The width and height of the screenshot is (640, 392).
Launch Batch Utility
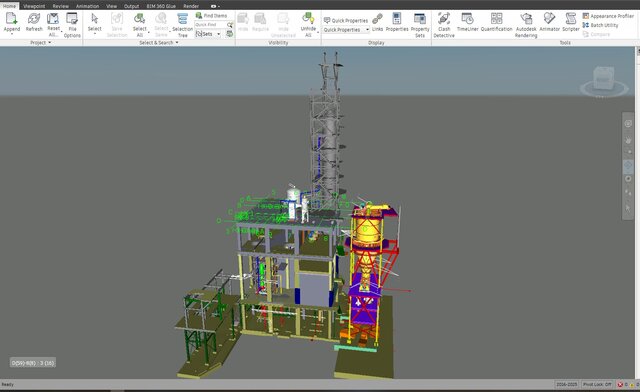point(600,25)
